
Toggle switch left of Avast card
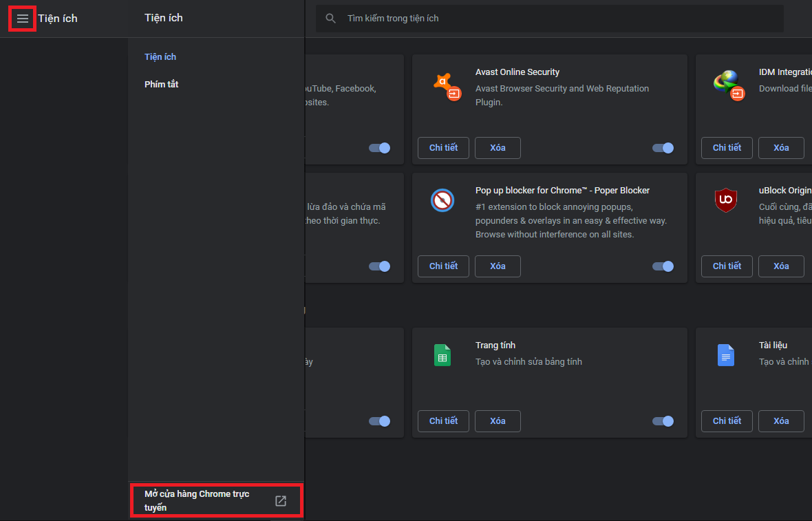380,148
